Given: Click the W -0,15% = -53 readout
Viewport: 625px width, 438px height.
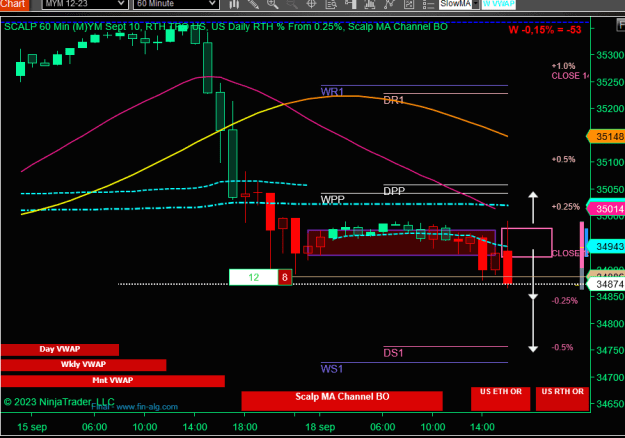Looking at the screenshot, I should pos(545,30).
